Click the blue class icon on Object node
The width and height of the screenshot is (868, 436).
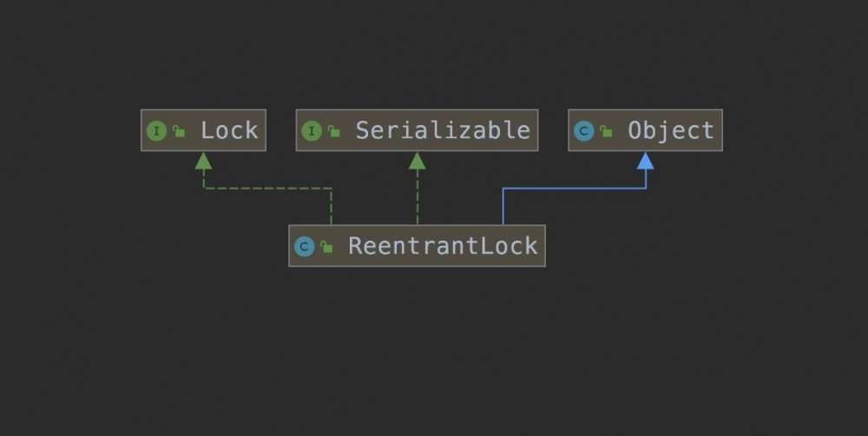583,131
